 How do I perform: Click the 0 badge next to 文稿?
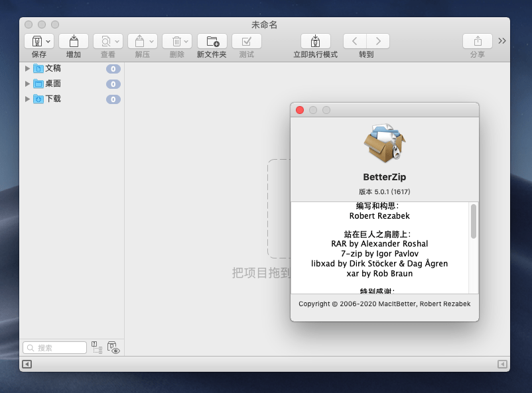(113, 69)
